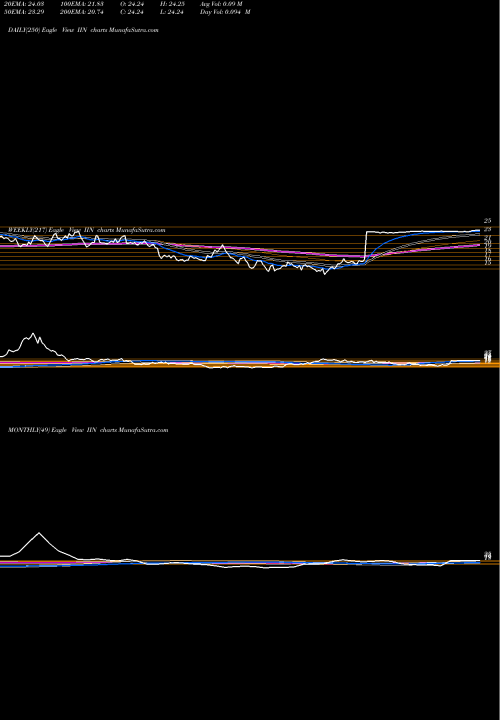The image size is (500, 720).
Task: Click the DAILY(250) chart title
Action: click(x=83, y=30)
